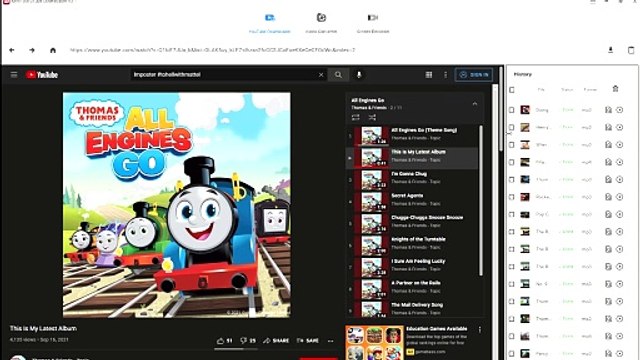
Task: Check the box for the Doing history row
Action: pos(512,110)
